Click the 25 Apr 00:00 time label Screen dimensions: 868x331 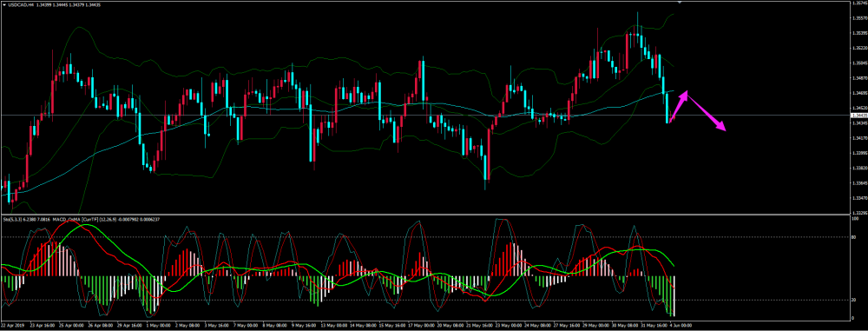coord(72,326)
